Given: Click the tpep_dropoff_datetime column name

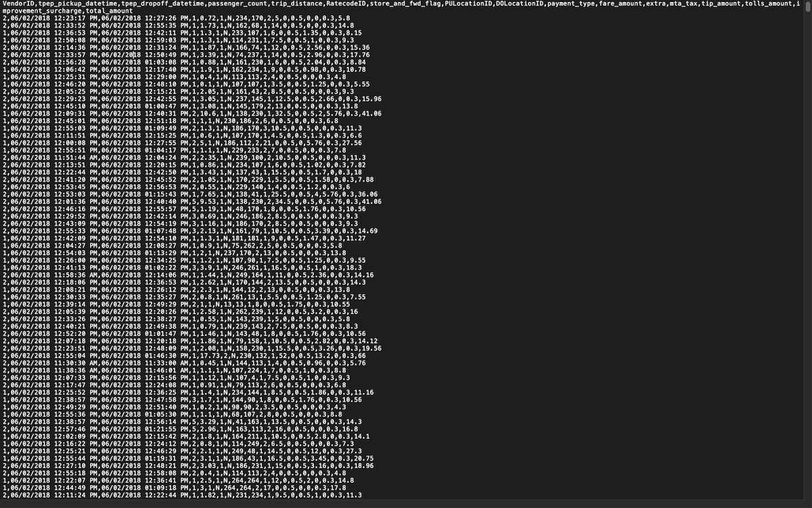Looking at the screenshot, I should 164,5.
